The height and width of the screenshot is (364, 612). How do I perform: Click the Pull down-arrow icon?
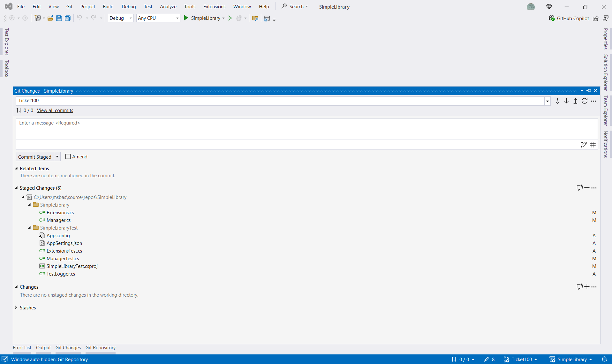tap(566, 101)
